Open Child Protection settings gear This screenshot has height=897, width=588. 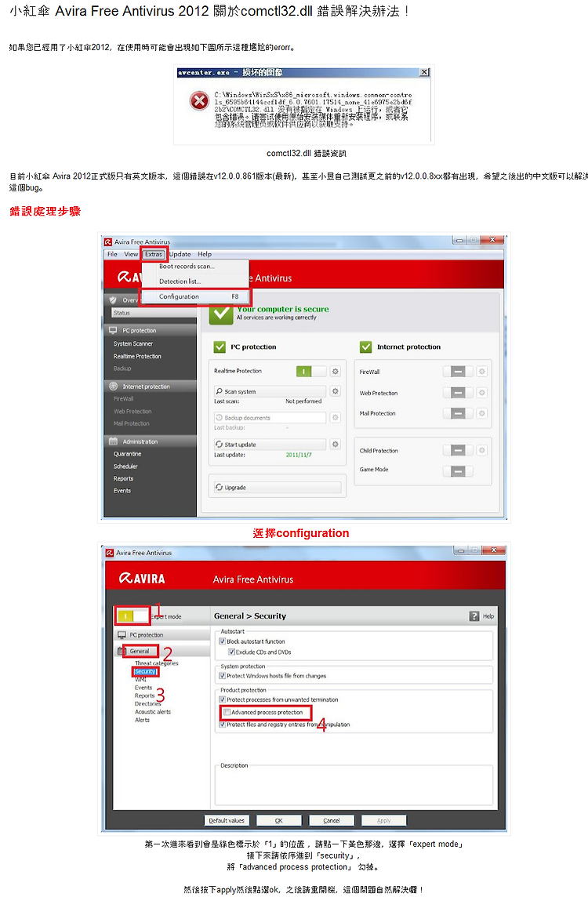(482, 451)
